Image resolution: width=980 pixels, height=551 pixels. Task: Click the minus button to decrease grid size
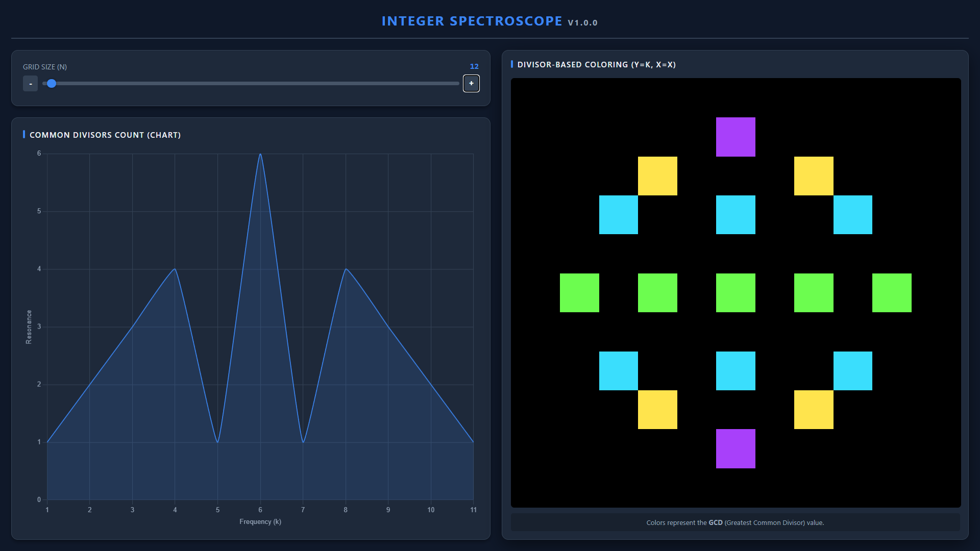click(31, 84)
